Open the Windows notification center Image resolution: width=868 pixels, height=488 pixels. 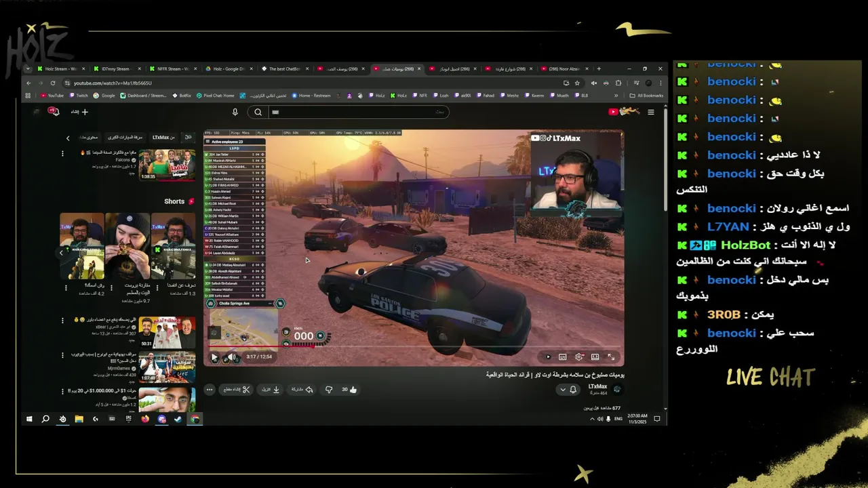pos(656,419)
